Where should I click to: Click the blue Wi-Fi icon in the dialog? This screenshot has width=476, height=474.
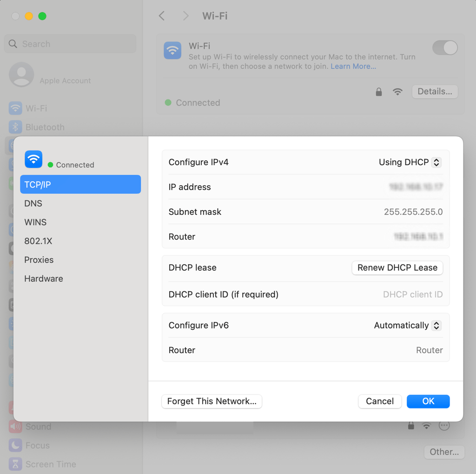click(33, 159)
